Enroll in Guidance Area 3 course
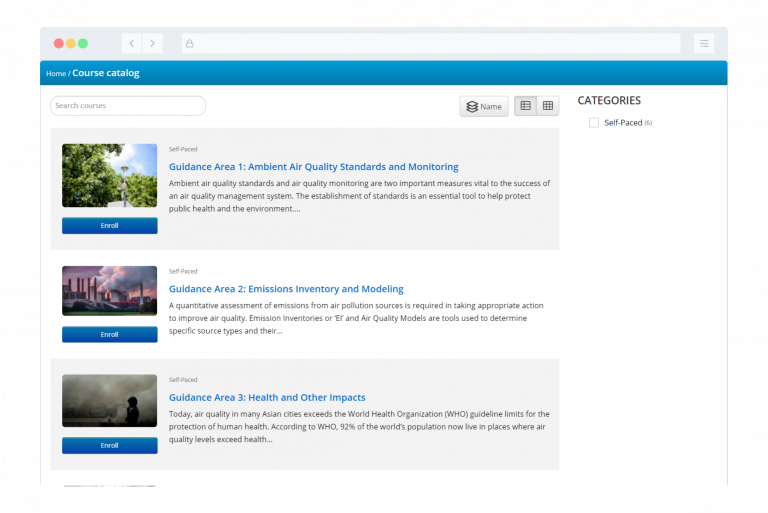The width and height of the screenshot is (768, 513). (109, 445)
